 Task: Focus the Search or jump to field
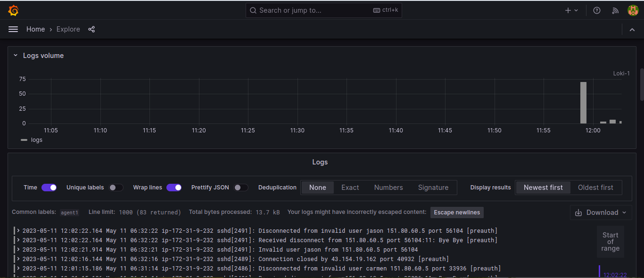coord(324,10)
